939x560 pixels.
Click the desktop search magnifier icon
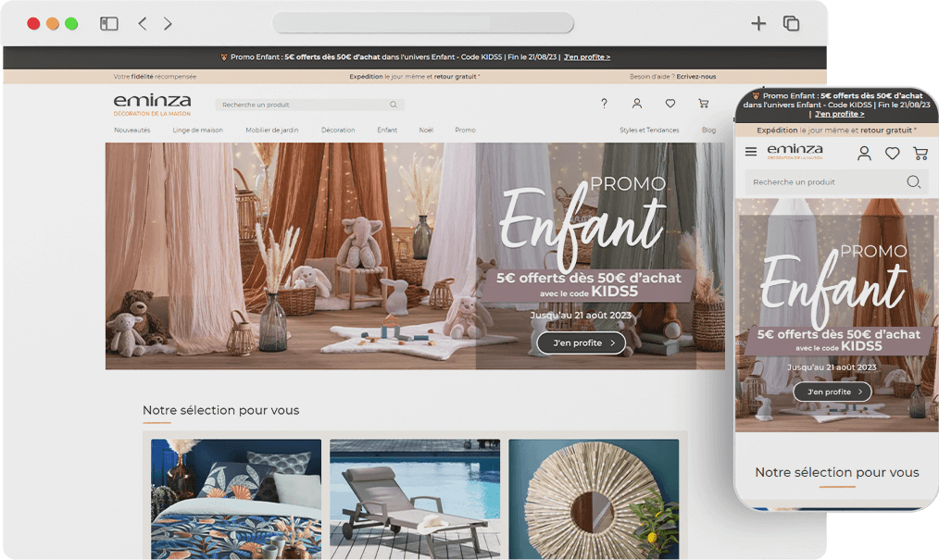click(394, 105)
